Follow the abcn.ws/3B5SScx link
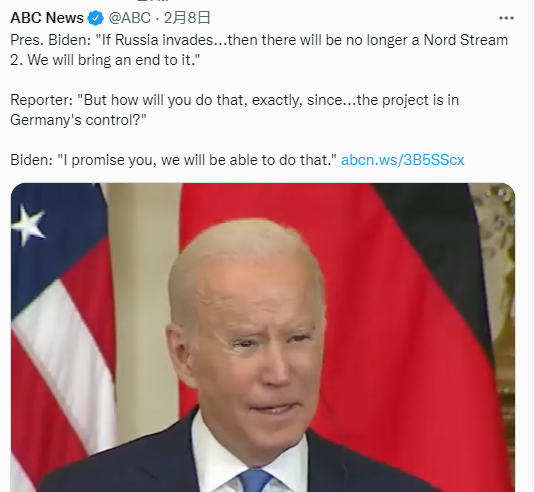 pyautogui.click(x=403, y=160)
